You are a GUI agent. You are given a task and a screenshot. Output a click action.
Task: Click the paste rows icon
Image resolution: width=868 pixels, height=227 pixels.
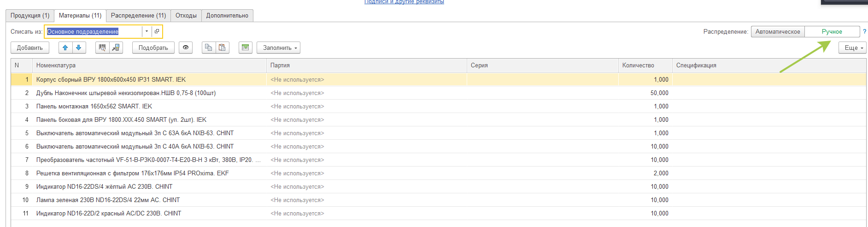(x=222, y=48)
